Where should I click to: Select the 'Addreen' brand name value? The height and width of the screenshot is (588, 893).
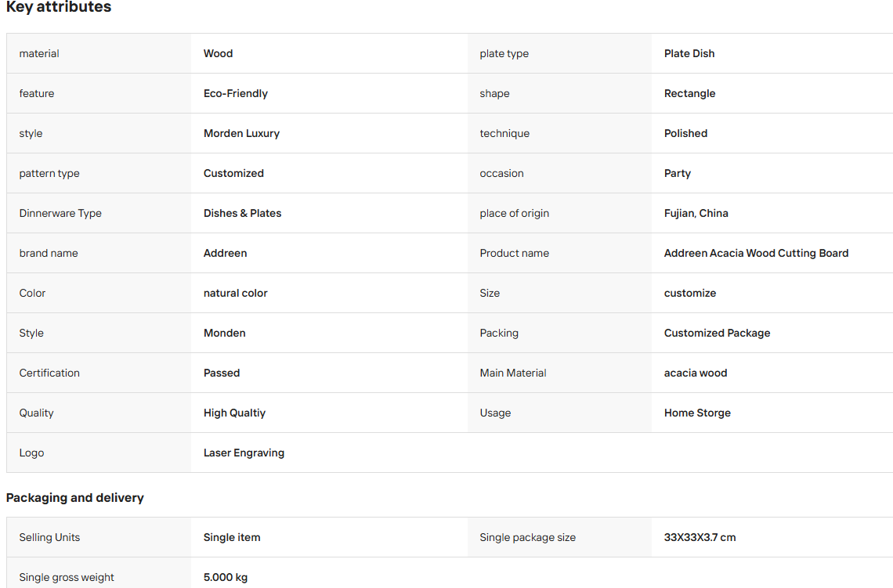click(x=225, y=254)
